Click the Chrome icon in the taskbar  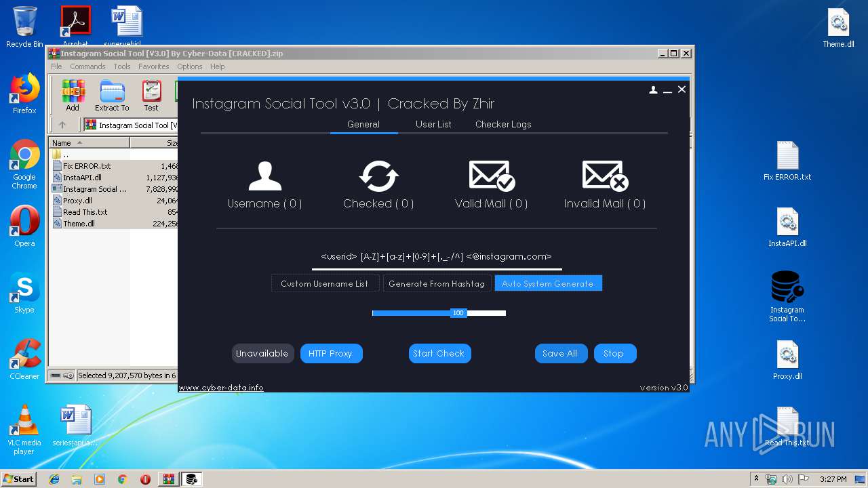click(122, 479)
